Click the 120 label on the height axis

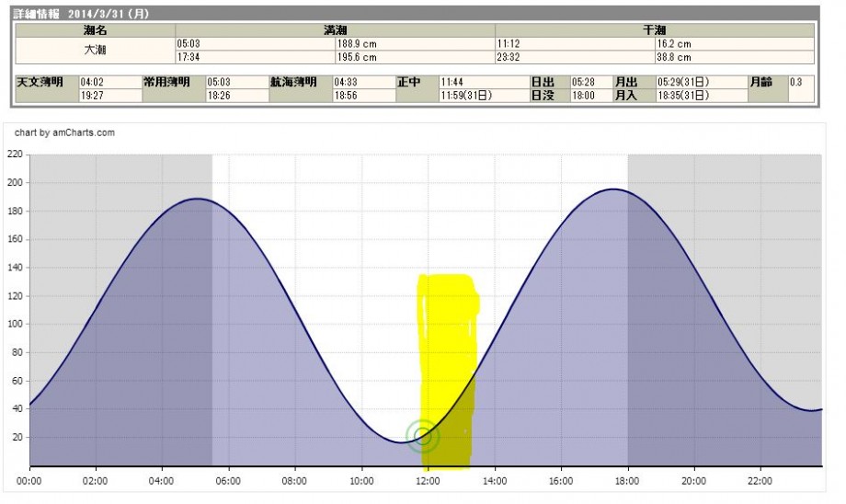[15, 296]
